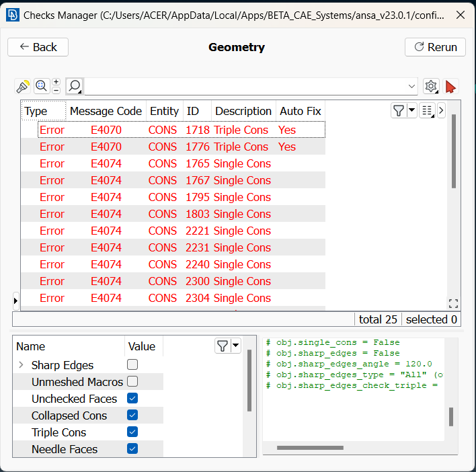Click the parameters list vertical scrollbar

249,381
